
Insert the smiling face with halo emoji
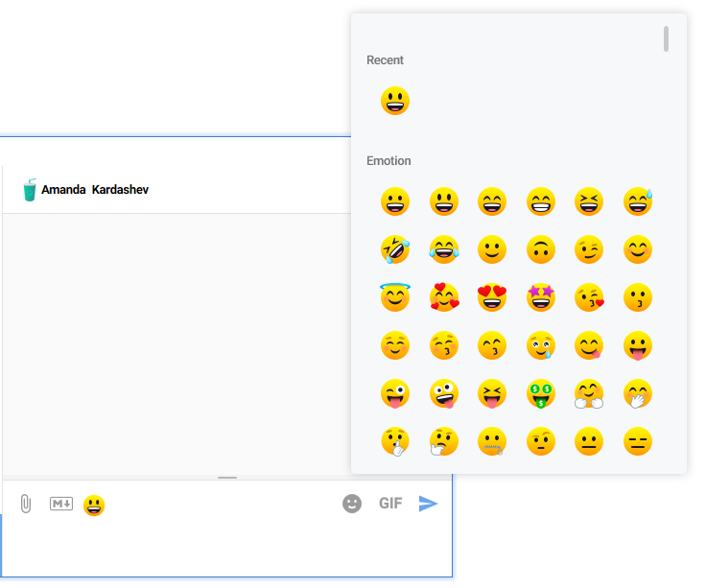click(395, 297)
